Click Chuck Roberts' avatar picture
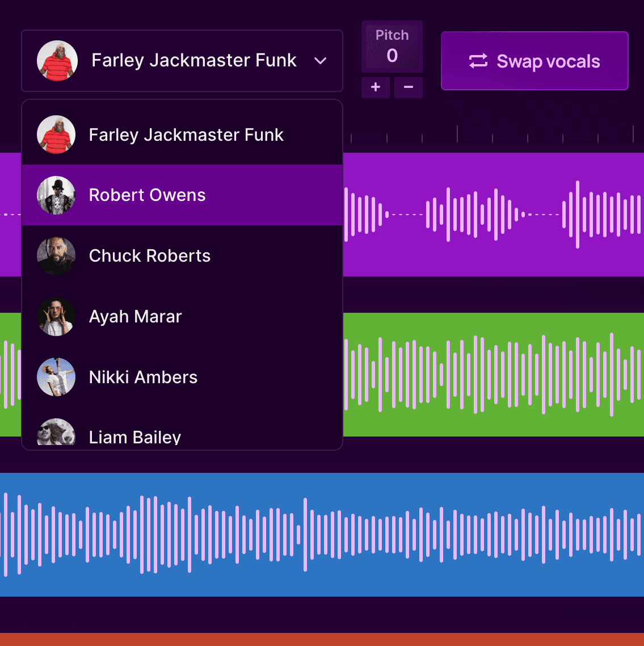This screenshot has height=646, width=644. pos(56,256)
